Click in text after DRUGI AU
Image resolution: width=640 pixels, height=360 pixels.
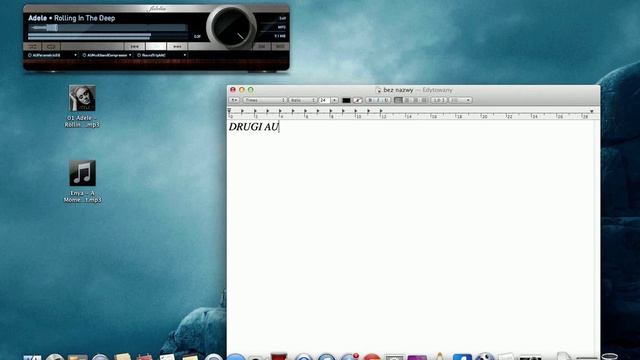click(279, 127)
